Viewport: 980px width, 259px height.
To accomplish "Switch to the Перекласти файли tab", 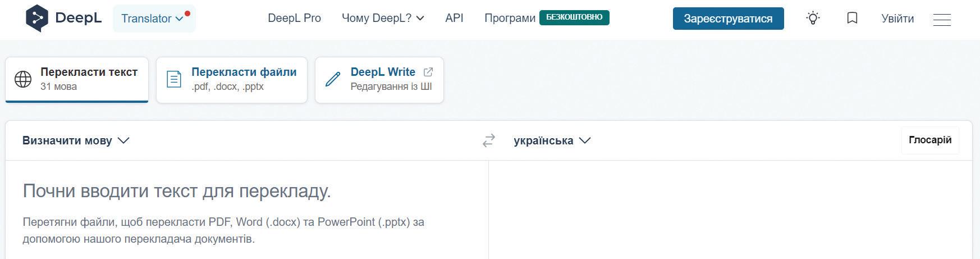I will 232,80.
